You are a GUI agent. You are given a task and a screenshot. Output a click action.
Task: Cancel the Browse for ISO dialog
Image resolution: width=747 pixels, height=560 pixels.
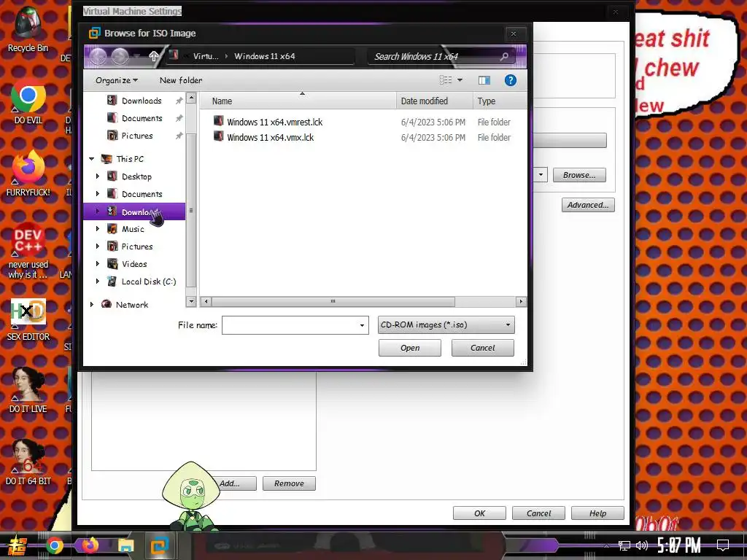pyautogui.click(x=483, y=348)
